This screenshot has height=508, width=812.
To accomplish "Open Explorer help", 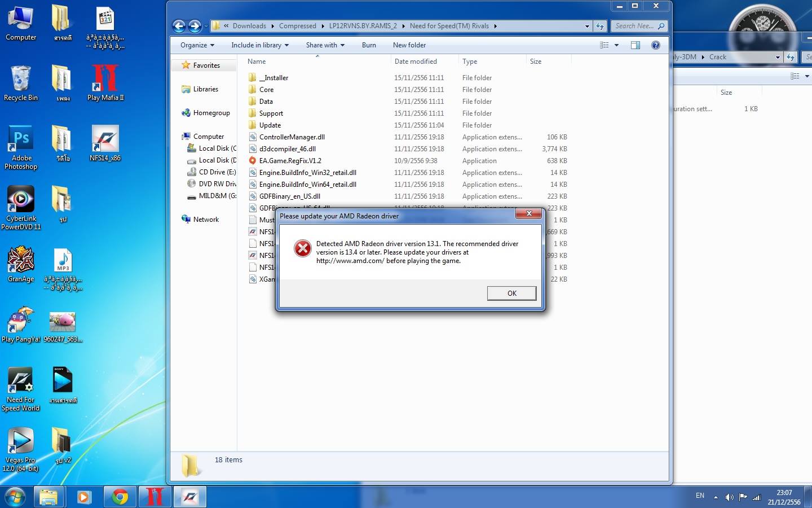I will pyautogui.click(x=656, y=45).
